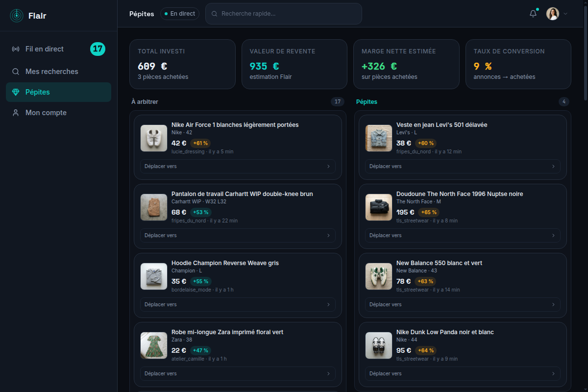Click the +64 % margin badge
The image size is (588, 392).
[426, 351]
